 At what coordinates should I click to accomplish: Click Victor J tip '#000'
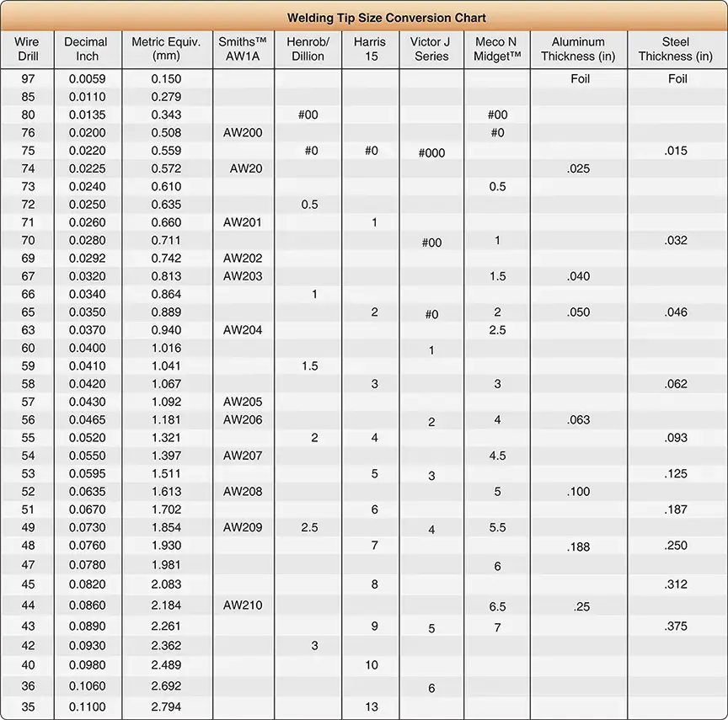pyautogui.click(x=431, y=153)
